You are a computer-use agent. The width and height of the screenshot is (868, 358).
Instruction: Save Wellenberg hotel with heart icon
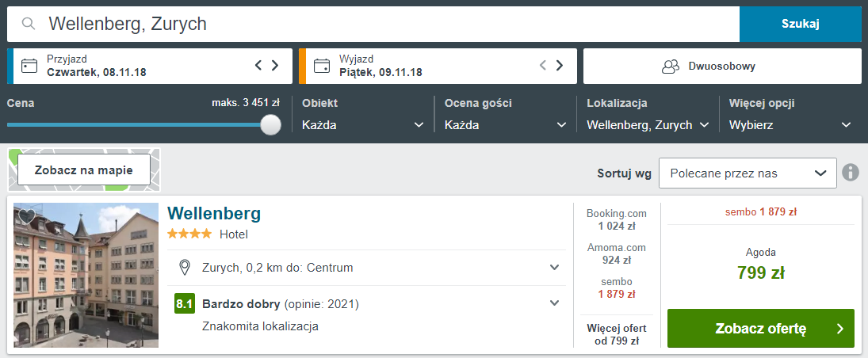pos(26,215)
